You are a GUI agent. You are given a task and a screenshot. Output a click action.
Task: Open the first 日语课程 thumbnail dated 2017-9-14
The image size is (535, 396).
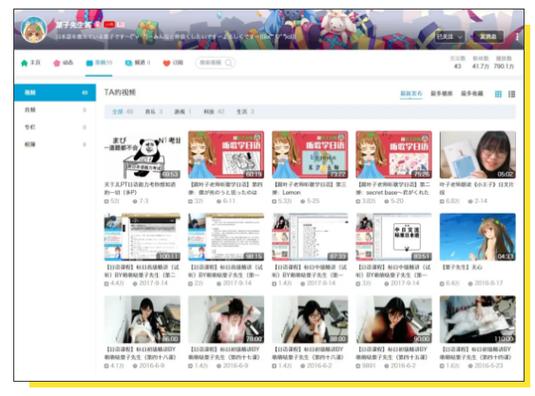[142, 237]
